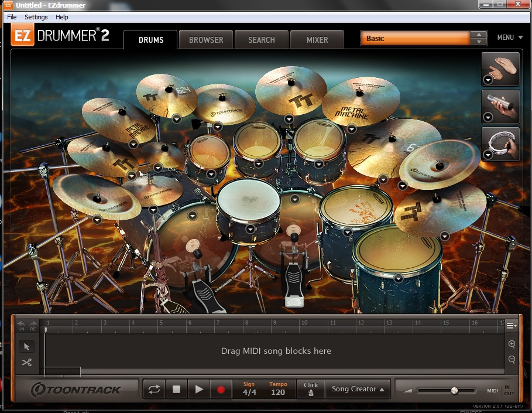Open the right kick drum dropdown arrow
532x413 pixels.
295,199
